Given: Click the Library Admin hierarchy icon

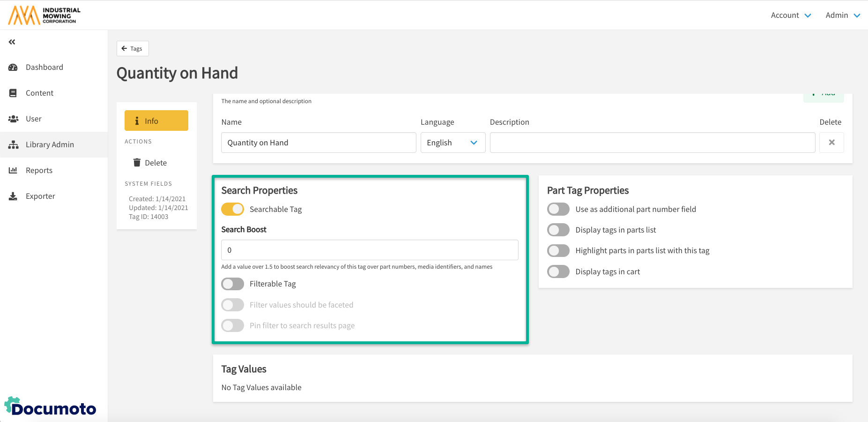Looking at the screenshot, I should [x=13, y=145].
